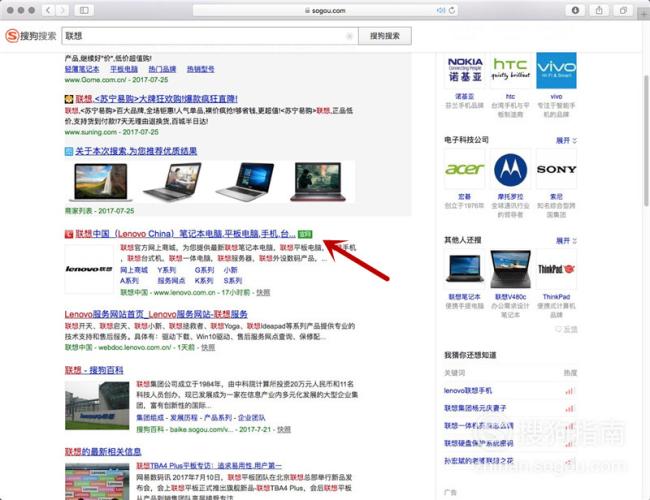Open the 快照 snapshot of Lenovo China result
The width and height of the screenshot is (650, 500).
tap(263, 293)
